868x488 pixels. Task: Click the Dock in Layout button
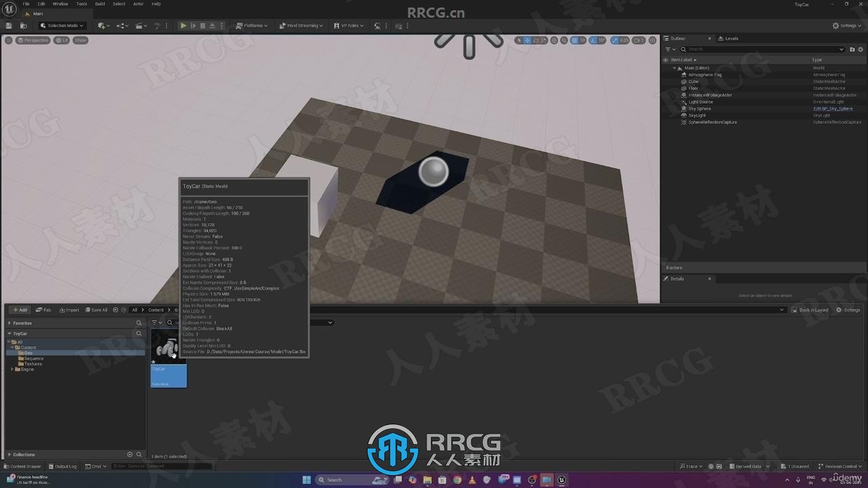[810, 310]
